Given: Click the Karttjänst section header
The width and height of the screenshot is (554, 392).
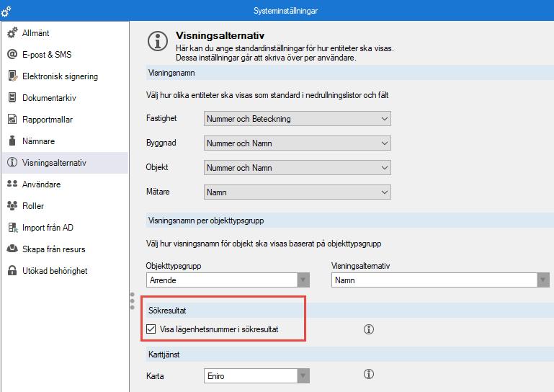Looking at the screenshot, I should pyautogui.click(x=350, y=355).
